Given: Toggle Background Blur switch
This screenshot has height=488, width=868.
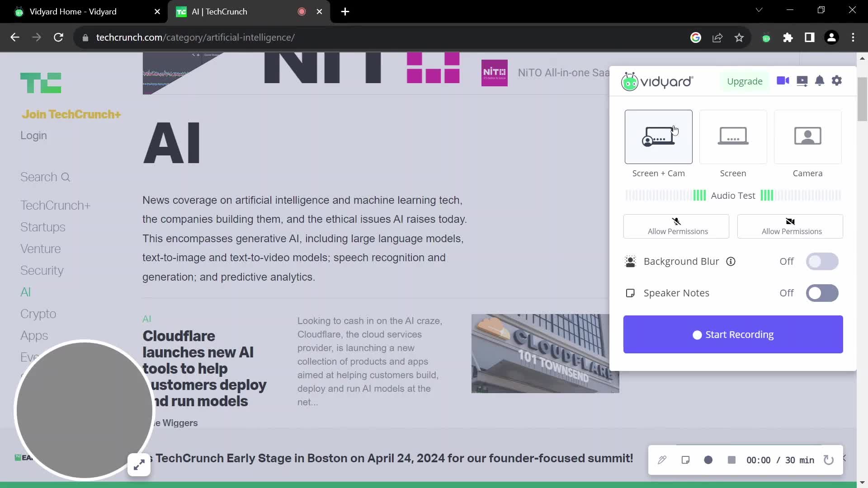Looking at the screenshot, I should pos(822,262).
